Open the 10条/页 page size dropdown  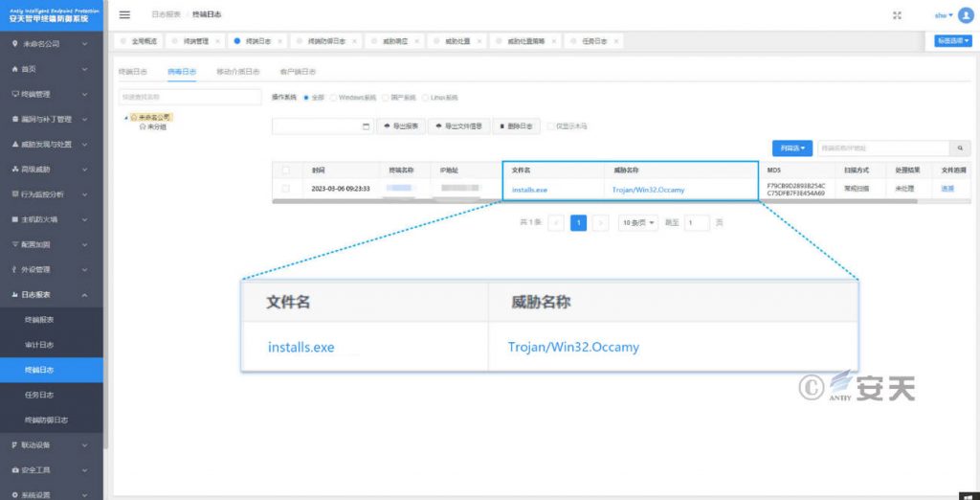637,223
